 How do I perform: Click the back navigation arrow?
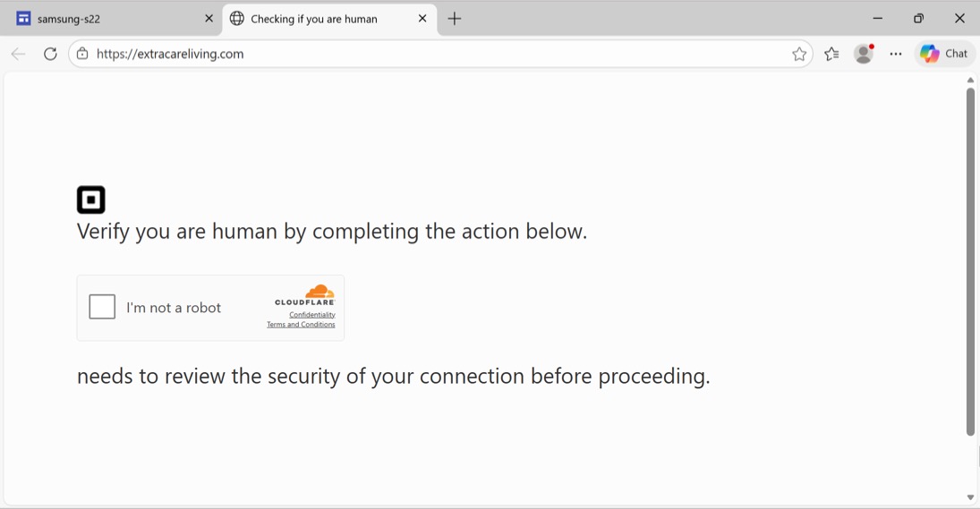point(18,55)
